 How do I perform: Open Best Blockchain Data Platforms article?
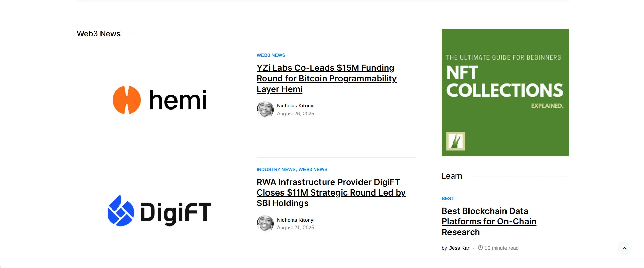pyautogui.click(x=489, y=221)
